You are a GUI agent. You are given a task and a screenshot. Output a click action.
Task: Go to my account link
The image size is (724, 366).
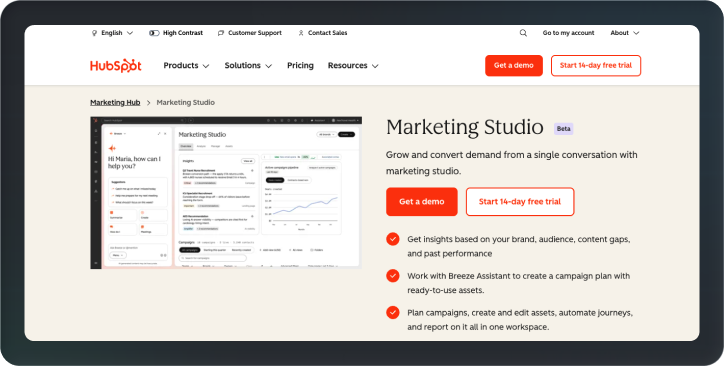click(x=568, y=33)
